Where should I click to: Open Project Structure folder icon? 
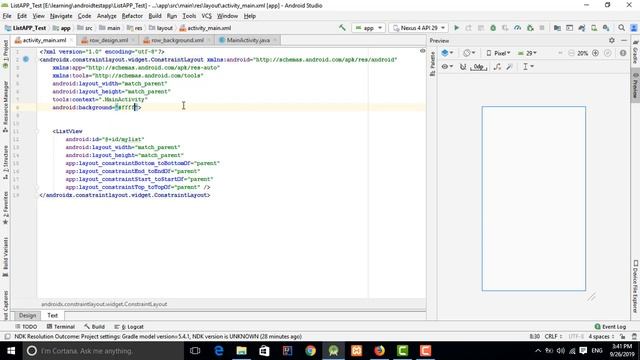(557, 28)
